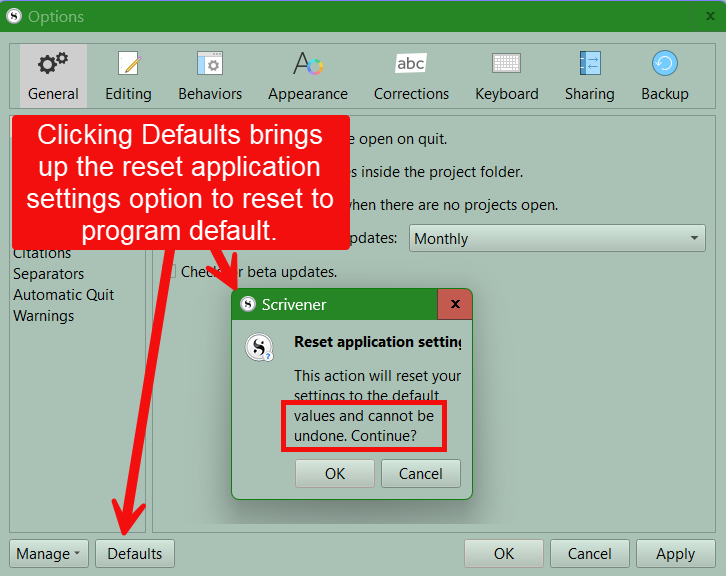This screenshot has width=726, height=576.
Task: Open the Behaviors options icon
Action: click(x=210, y=65)
